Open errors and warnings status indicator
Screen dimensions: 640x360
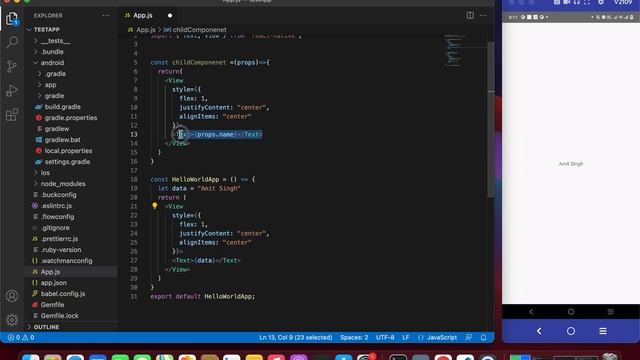(21, 338)
